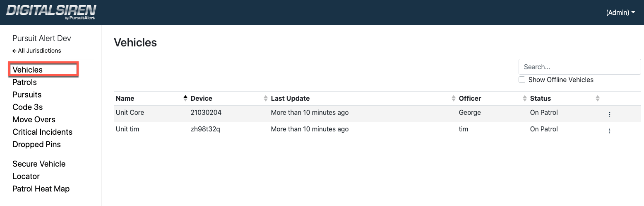Image resolution: width=644 pixels, height=206 pixels.
Task: Select the Secure Vehicle option
Action: coord(39,164)
